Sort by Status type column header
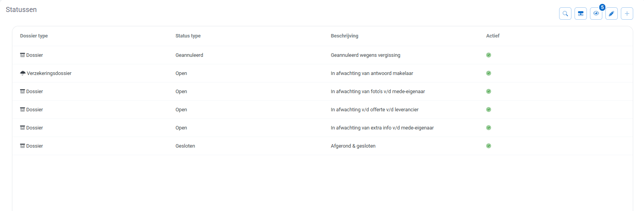The height and width of the screenshot is (211, 644). click(x=188, y=36)
